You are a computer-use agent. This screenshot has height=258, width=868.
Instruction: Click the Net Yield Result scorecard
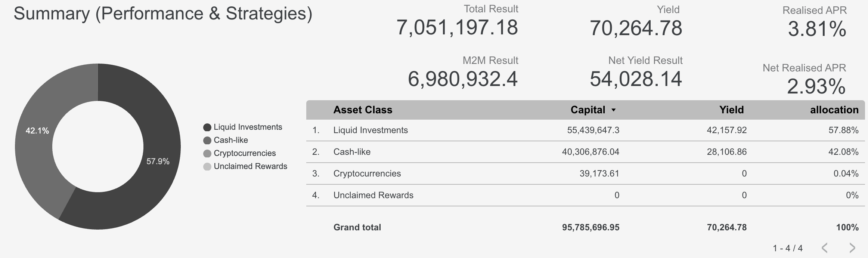(x=636, y=79)
